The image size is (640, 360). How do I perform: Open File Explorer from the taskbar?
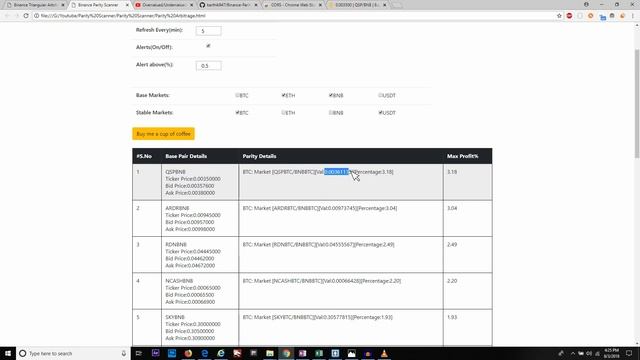tap(270, 353)
